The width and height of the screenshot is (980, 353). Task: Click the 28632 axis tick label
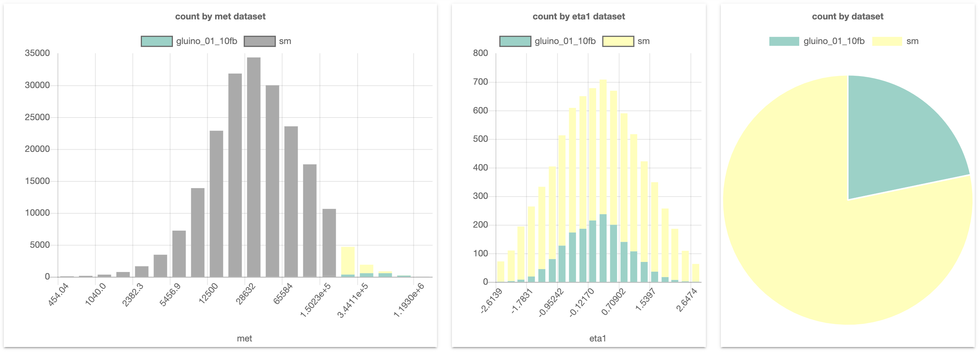pos(246,293)
